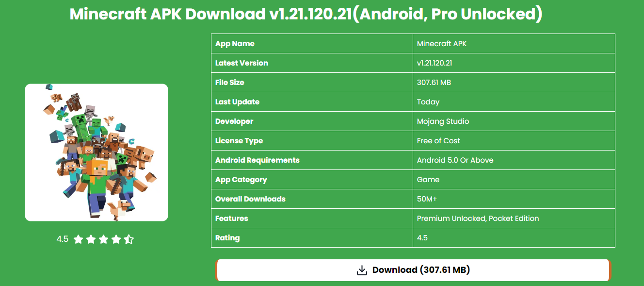644x286 pixels.
Task: Click the Today value cell
Action: pos(514,102)
